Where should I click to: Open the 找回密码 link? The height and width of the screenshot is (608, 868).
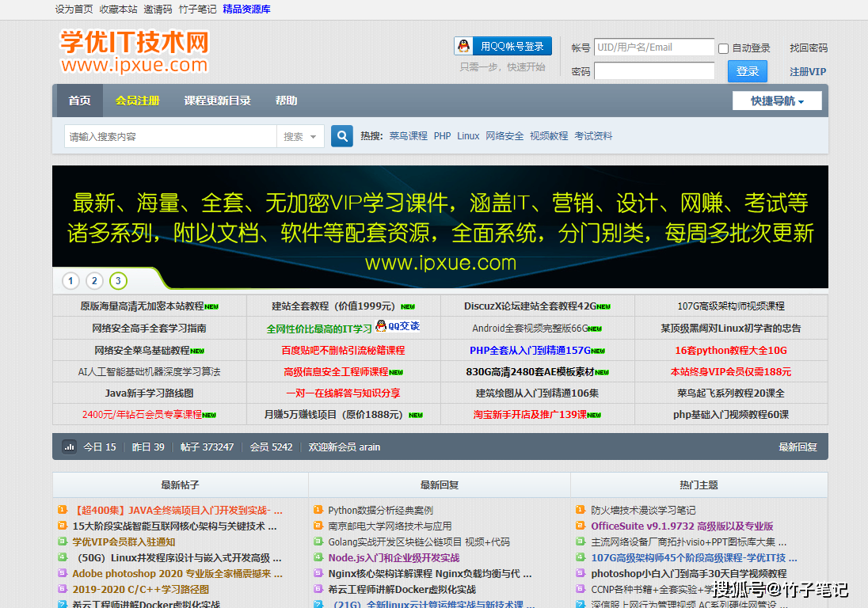pyautogui.click(x=808, y=48)
